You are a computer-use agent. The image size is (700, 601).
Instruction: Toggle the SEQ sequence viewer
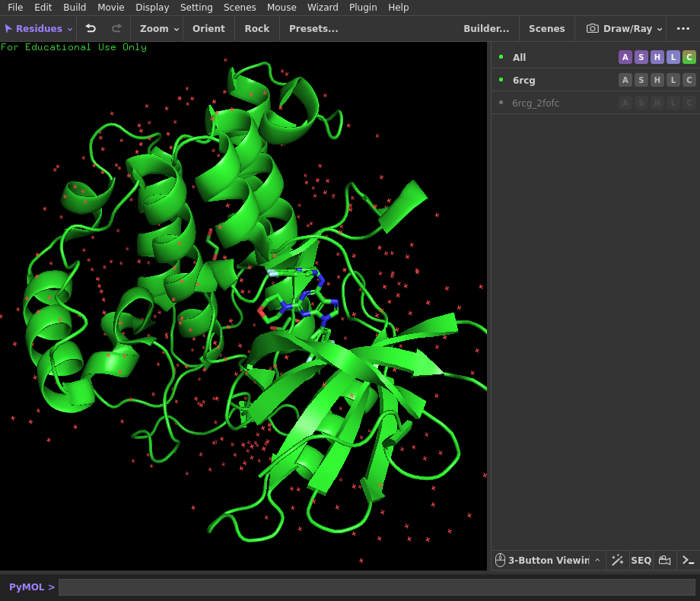coord(641,560)
